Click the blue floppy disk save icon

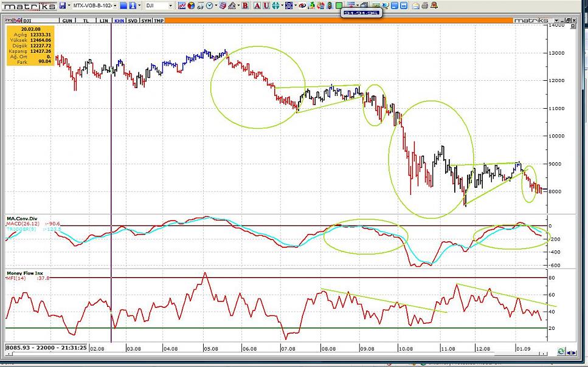(63, 5)
